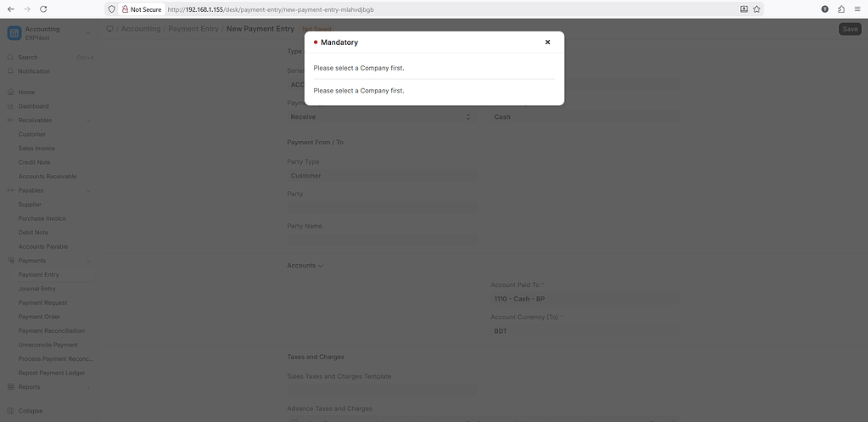868x422 pixels.
Task: Click the Search magnifier icon
Action: [x=10, y=57]
